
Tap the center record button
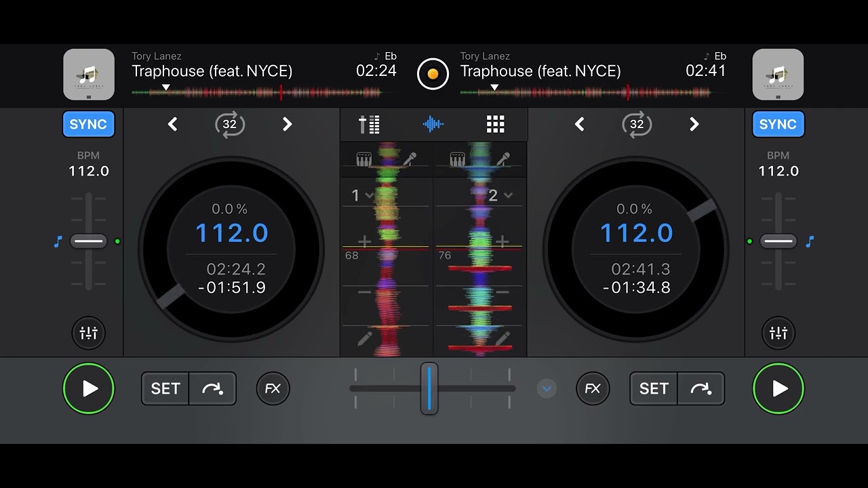tap(433, 74)
